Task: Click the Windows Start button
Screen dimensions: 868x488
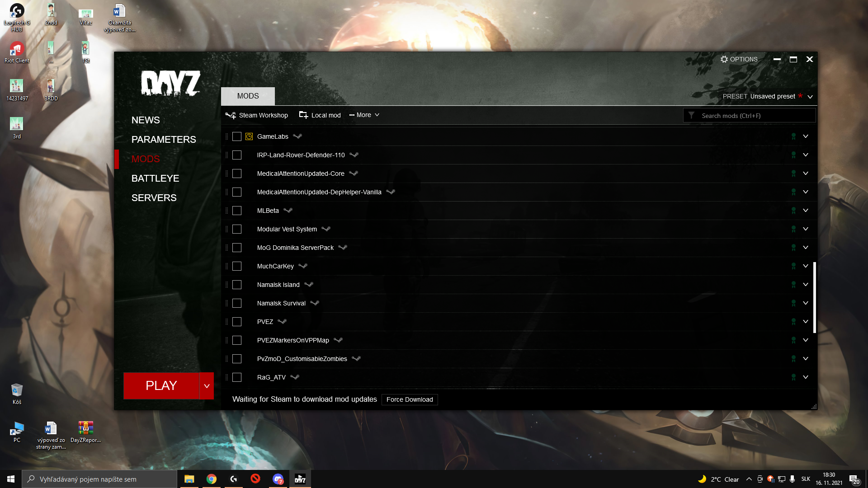Action: 11,479
